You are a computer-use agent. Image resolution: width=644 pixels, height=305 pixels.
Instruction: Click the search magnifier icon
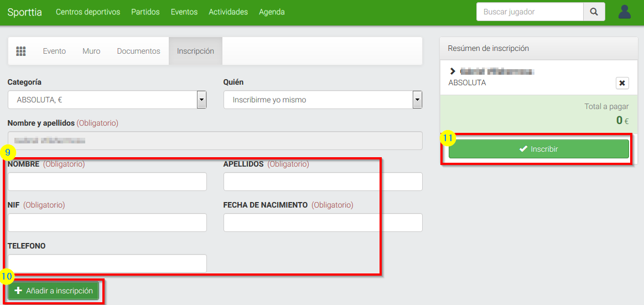[x=594, y=12]
